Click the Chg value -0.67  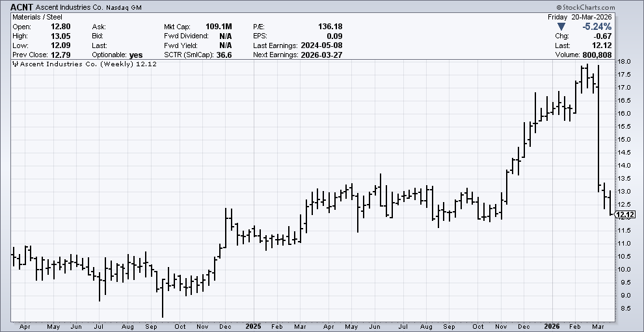(602, 36)
